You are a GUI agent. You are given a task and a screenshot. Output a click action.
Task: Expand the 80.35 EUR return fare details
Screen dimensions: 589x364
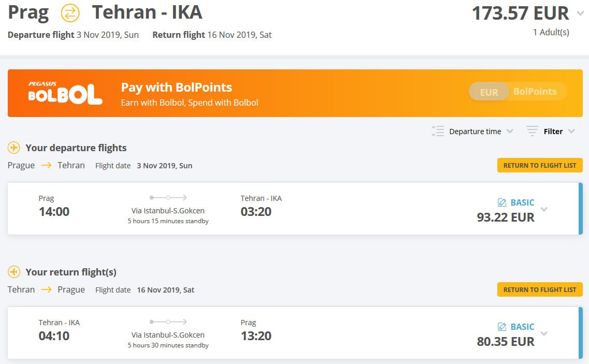pyautogui.click(x=544, y=333)
